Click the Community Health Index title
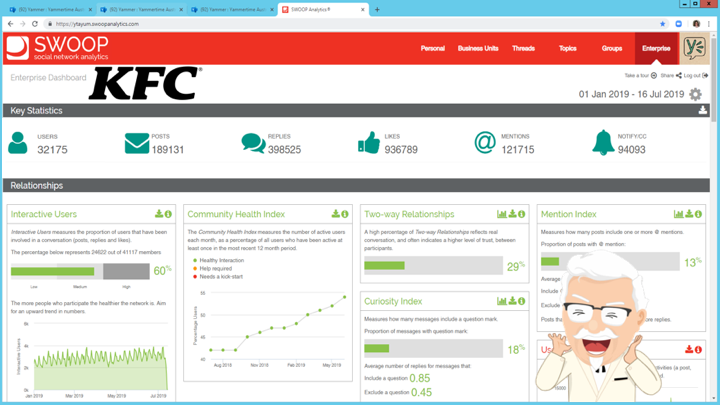Image resolution: width=720 pixels, height=405 pixels. tap(236, 214)
